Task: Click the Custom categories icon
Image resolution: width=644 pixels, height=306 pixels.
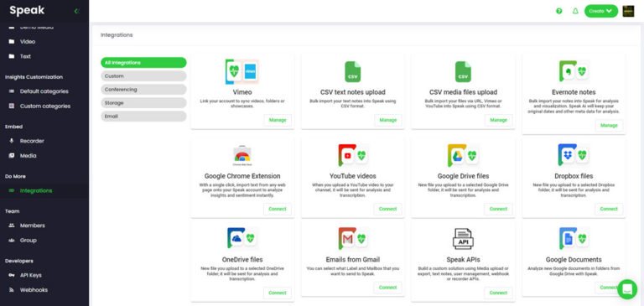Action: coord(12,106)
